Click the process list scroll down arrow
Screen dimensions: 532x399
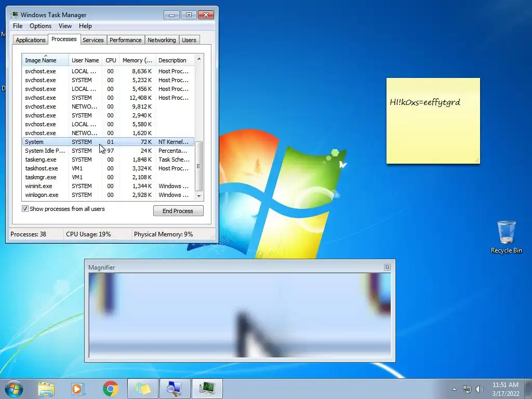(x=199, y=196)
